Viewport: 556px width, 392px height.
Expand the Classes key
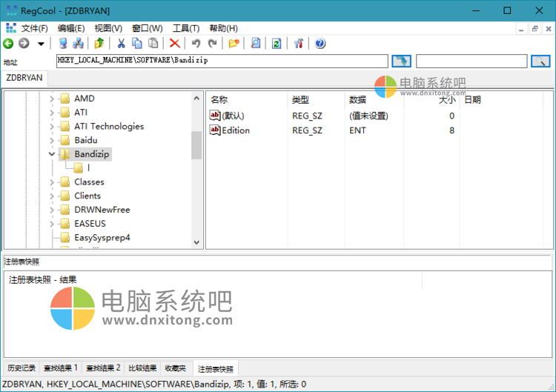pyautogui.click(x=52, y=182)
